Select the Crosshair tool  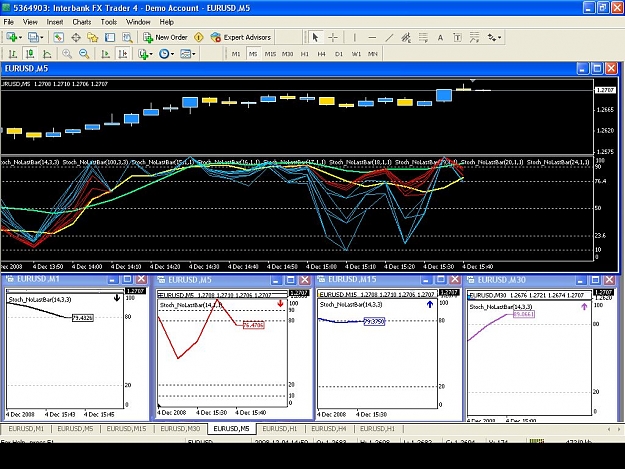[333, 37]
